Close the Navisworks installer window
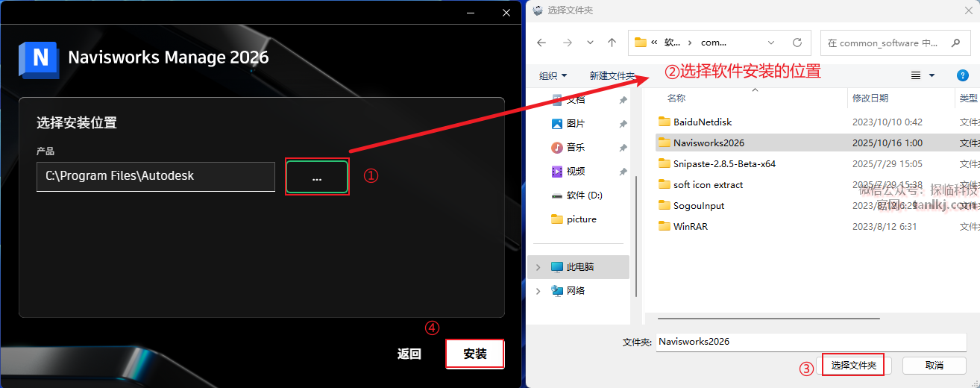The image size is (980, 388). tap(506, 13)
